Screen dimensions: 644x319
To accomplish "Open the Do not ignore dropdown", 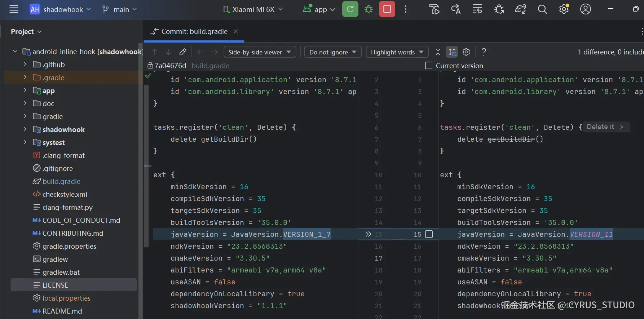I will [x=332, y=52].
